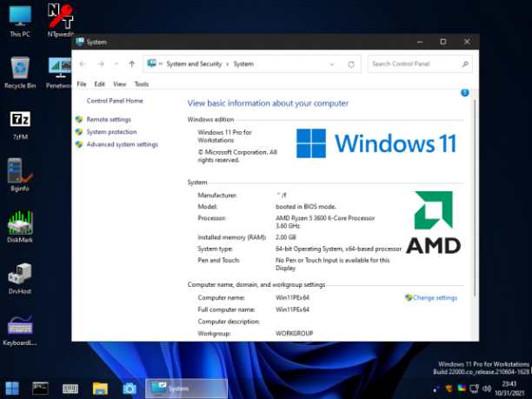This screenshot has height=399, width=532.
Task: Open Advanced system settings link
Action: pyautogui.click(x=123, y=144)
